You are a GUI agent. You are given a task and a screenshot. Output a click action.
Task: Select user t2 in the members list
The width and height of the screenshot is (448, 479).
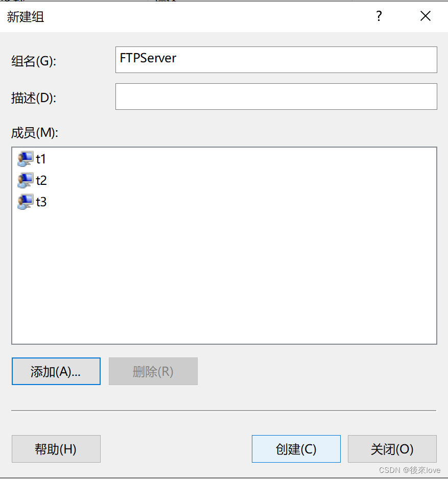click(41, 180)
